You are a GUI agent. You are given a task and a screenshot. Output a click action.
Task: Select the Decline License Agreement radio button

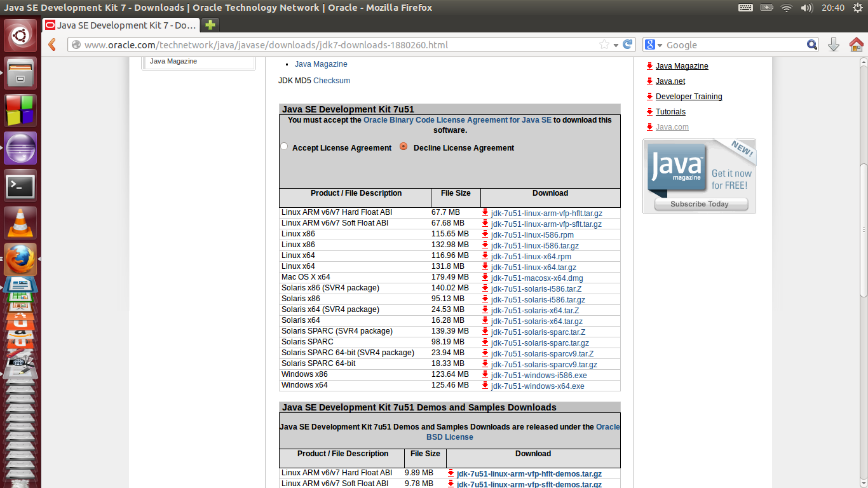pos(403,146)
